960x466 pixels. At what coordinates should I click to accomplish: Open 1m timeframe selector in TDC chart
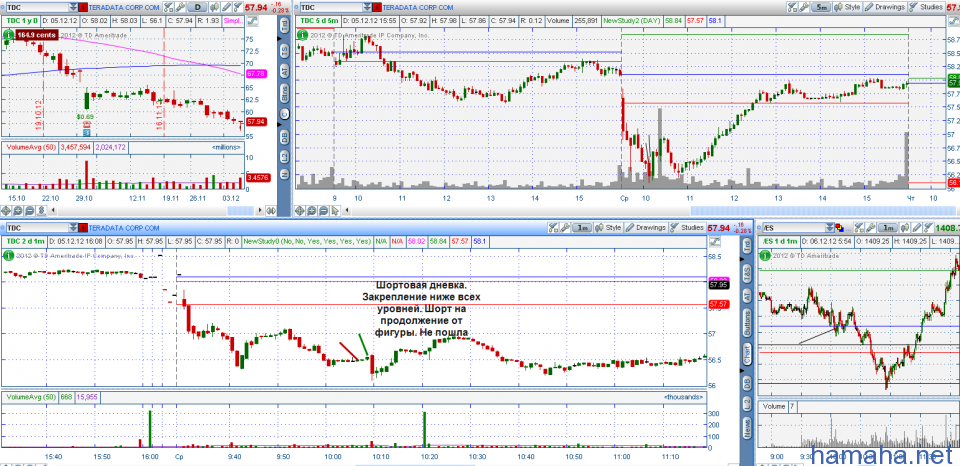tap(582, 227)
